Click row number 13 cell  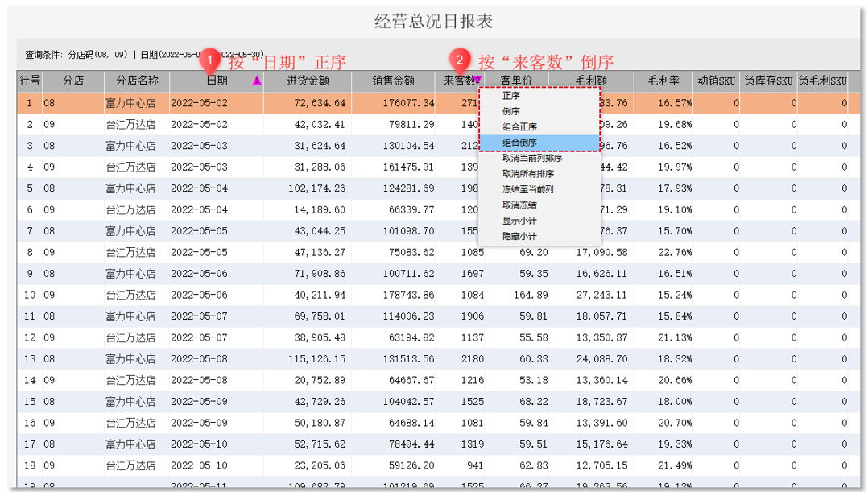point(30,358)
